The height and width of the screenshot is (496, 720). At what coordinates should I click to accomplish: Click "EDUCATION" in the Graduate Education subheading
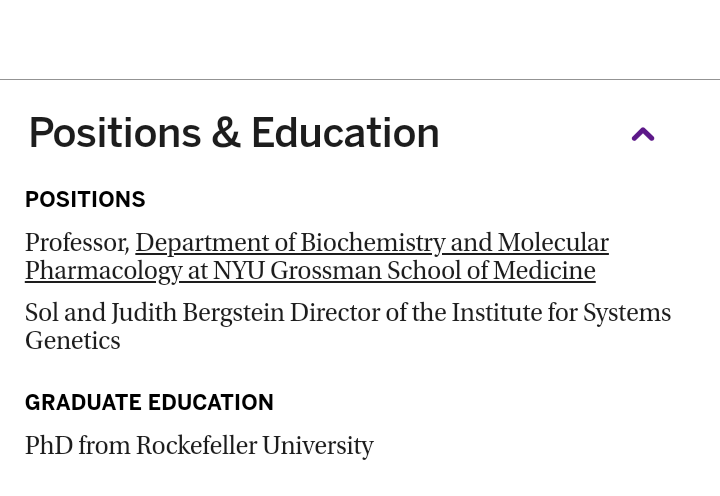click(x=211, y=403)
